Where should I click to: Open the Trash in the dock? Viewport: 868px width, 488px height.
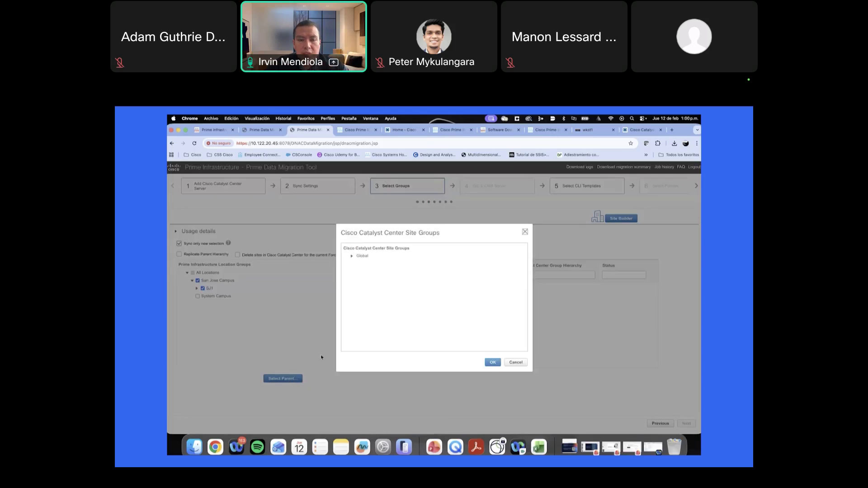674,447
